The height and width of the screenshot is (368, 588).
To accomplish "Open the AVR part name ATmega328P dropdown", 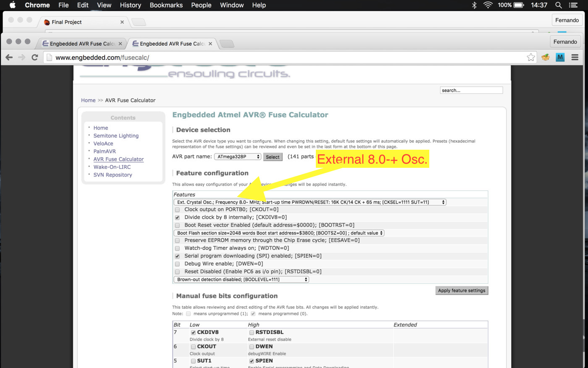I will (x=238, y=156).
